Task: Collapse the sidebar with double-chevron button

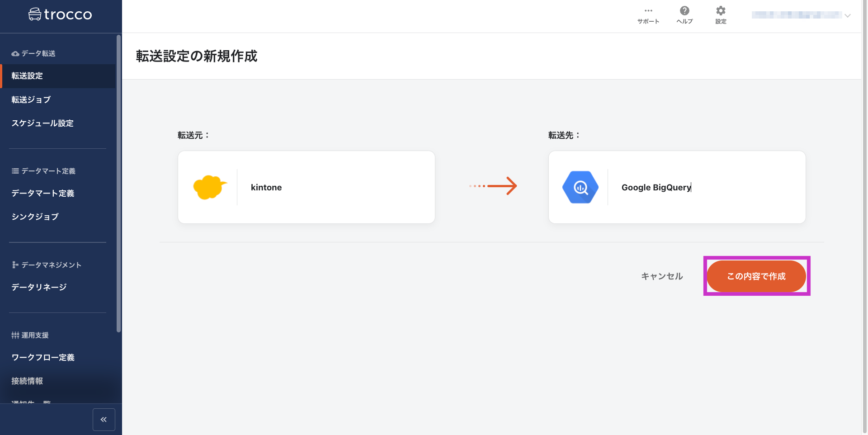Action: pyautogui.click(x=104, y=420)
